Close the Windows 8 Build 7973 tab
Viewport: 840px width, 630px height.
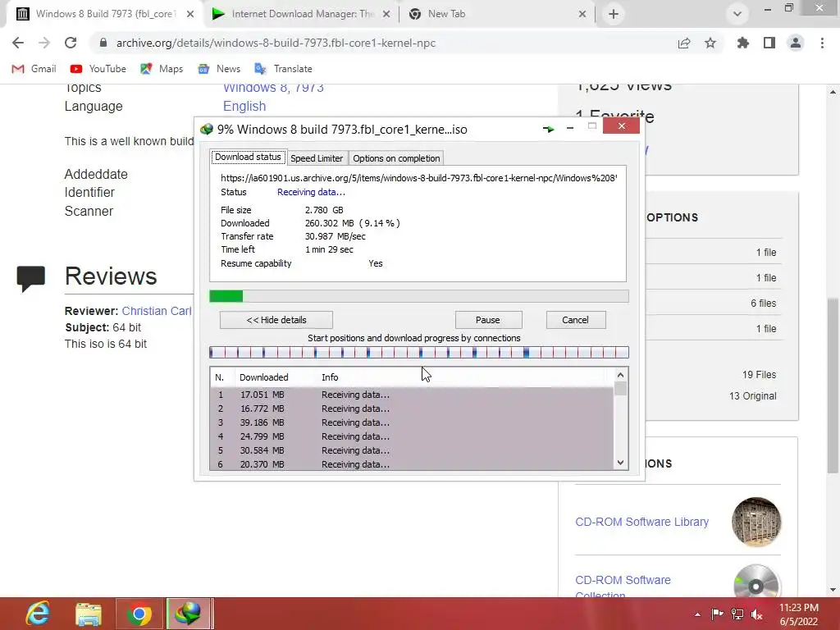190,15
